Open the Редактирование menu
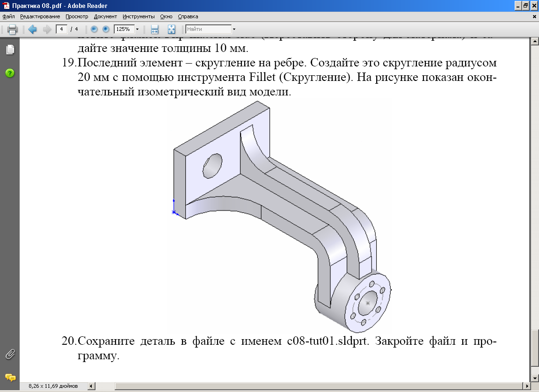Screen dimensions: 539x392 [40, 16]
